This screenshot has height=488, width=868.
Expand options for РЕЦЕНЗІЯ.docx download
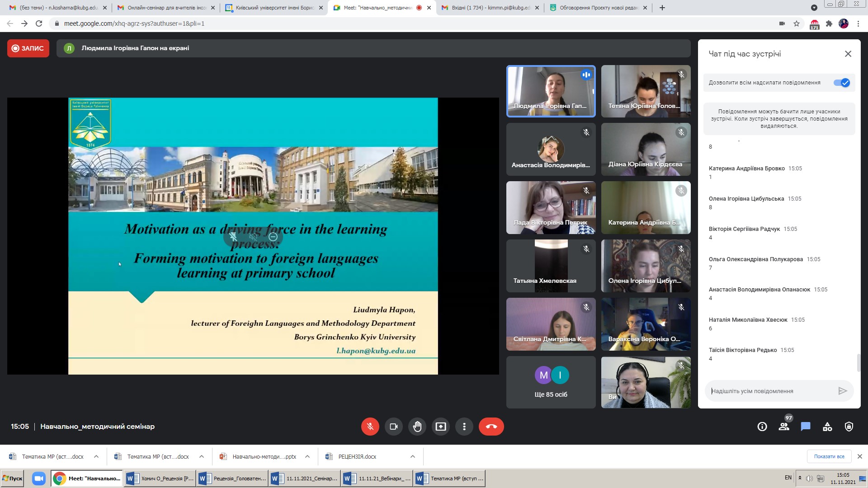point(413,457)
